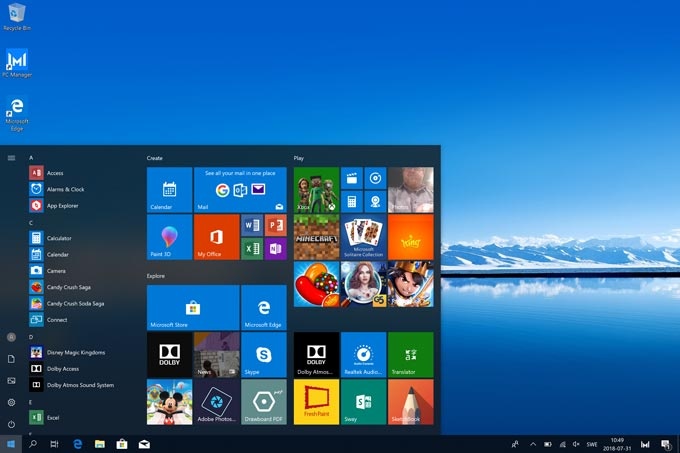The width and height of the screenshot is (680, 453).
Task: Select Calculator in the app list
Action: click(58, 238)
